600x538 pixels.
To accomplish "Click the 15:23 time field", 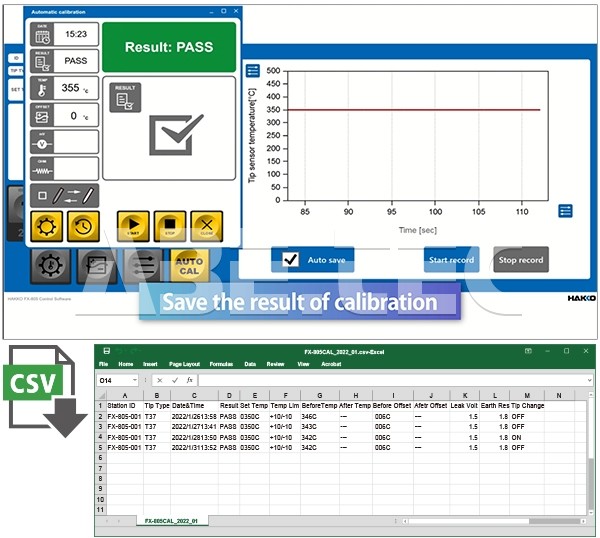I will [x=76, y=34].
